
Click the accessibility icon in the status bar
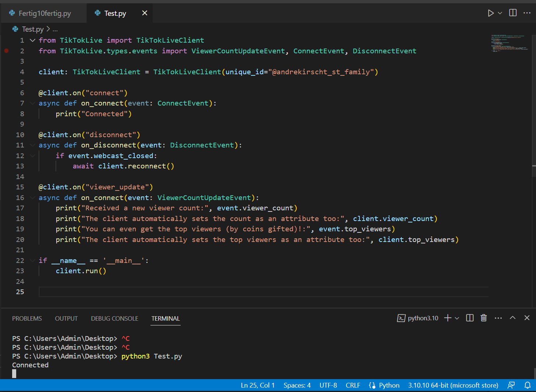click(511, 385)
